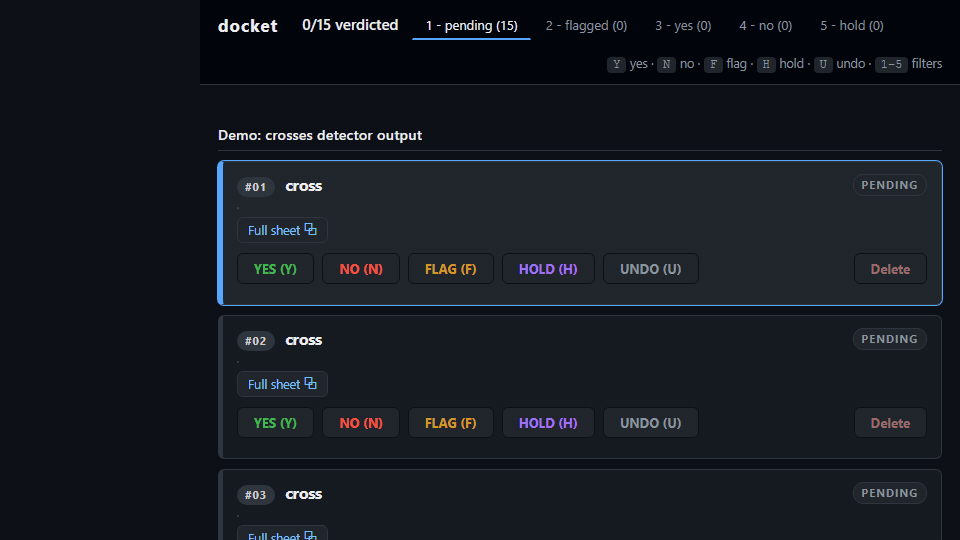Flag item #01

(x=451, y=269)
